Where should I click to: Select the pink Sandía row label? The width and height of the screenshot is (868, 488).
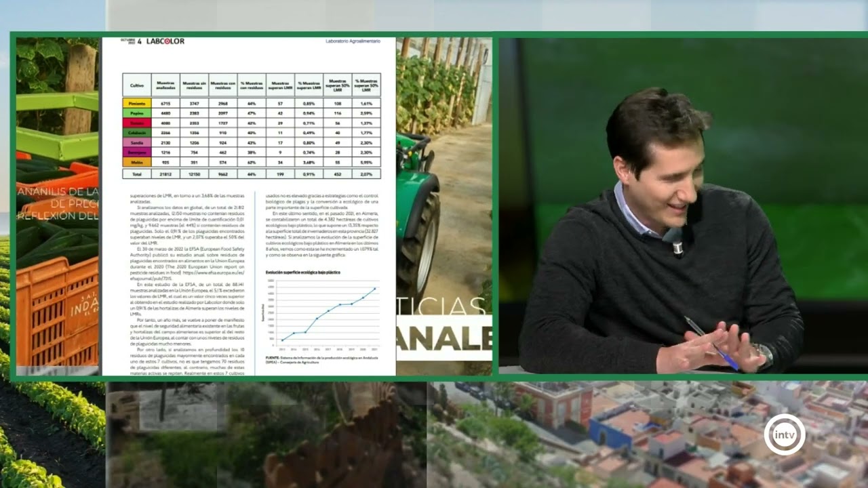click(136, 143)
